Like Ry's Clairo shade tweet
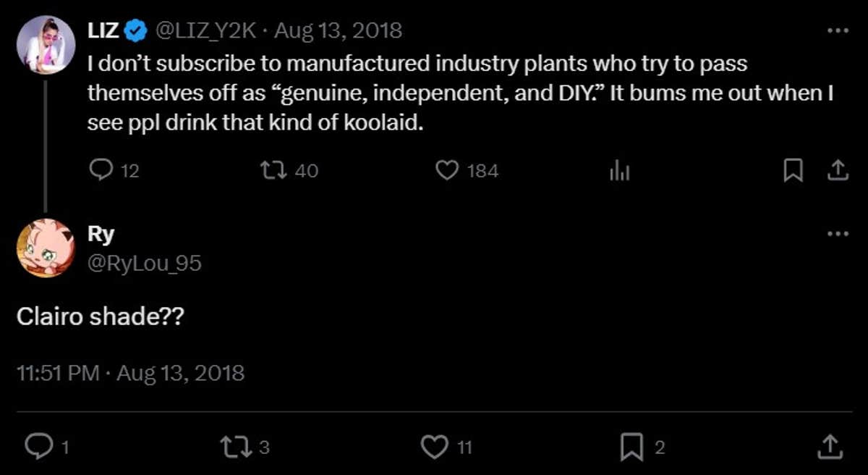 [435, 447]
